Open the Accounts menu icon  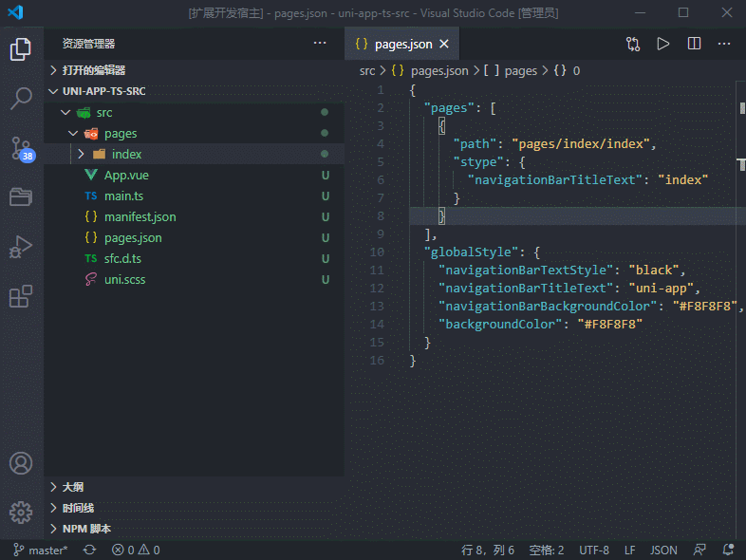[x=21, y=463]
